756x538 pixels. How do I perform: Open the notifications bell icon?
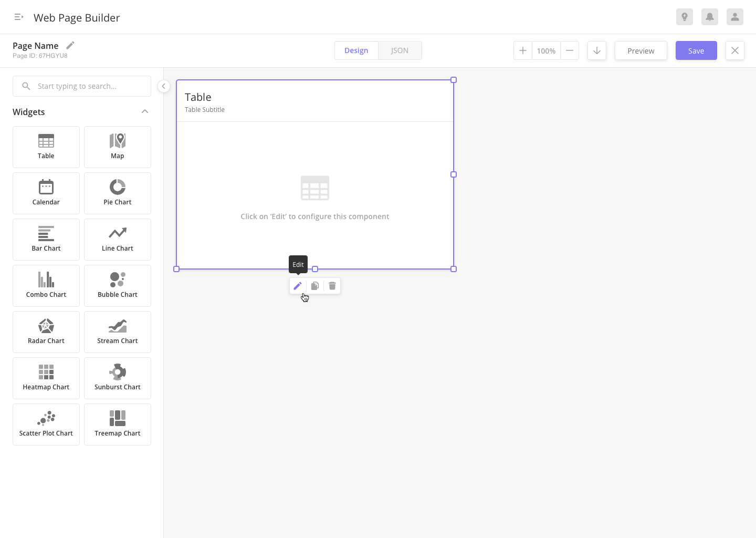click(710, 17)
